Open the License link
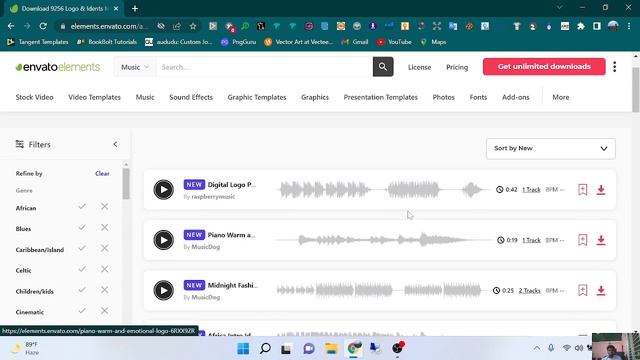This screenshot has width=640, height=360. pos(419,67)
